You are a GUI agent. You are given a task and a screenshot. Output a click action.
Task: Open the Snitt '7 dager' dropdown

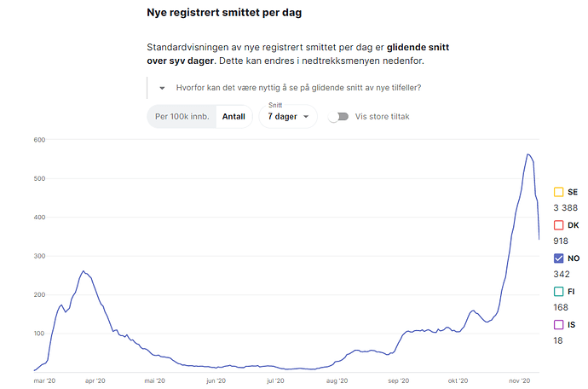point(282,116)
